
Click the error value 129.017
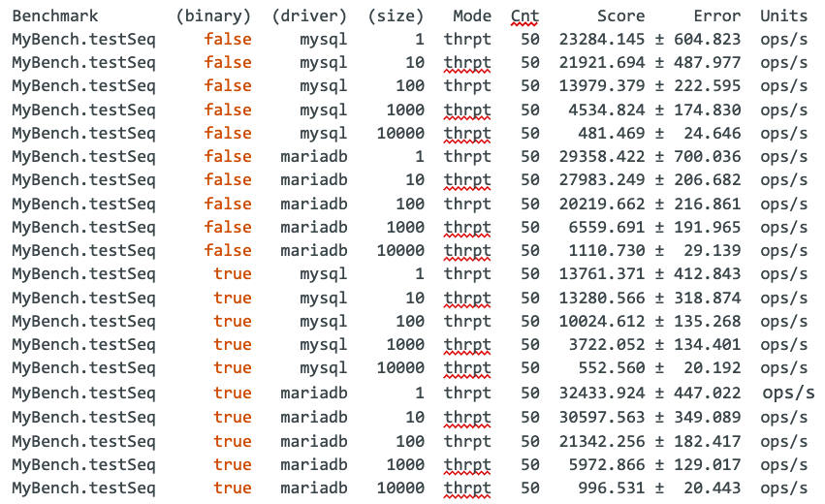pos(707,465)
